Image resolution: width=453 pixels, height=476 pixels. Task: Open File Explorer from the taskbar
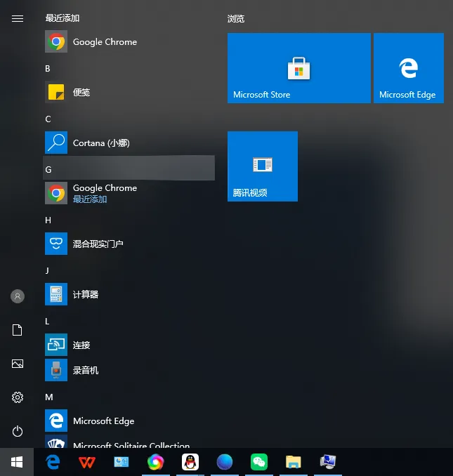tap(294, 462)
